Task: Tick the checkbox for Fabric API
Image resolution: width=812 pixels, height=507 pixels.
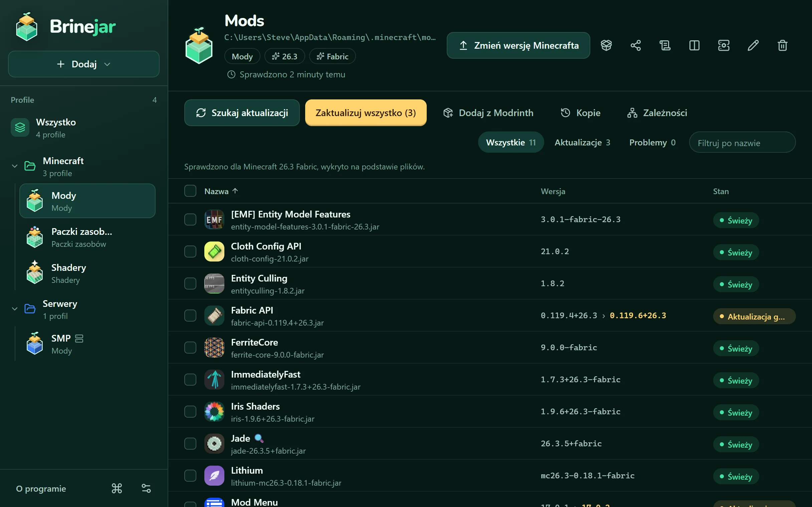Action: coord(190,316)
